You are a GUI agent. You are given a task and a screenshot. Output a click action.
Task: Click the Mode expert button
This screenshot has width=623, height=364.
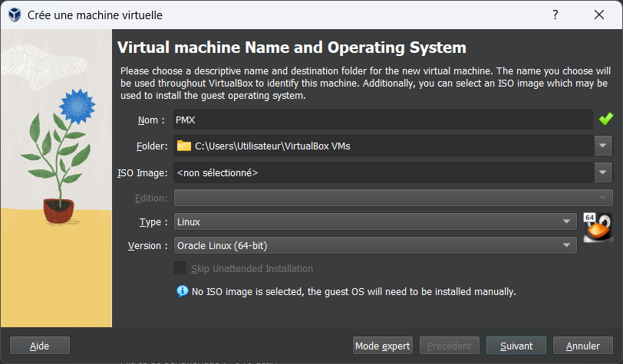tap(383, 346)
